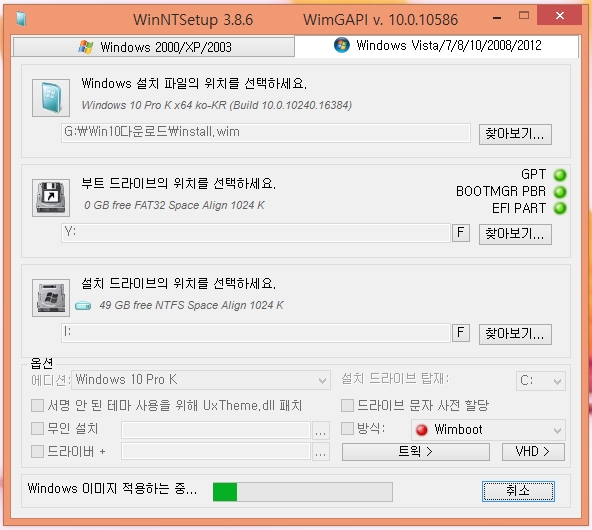The height and width of the screenshot is (530, 592).
Task: Click the red Wimboot status dot
Action: point(421,430)
